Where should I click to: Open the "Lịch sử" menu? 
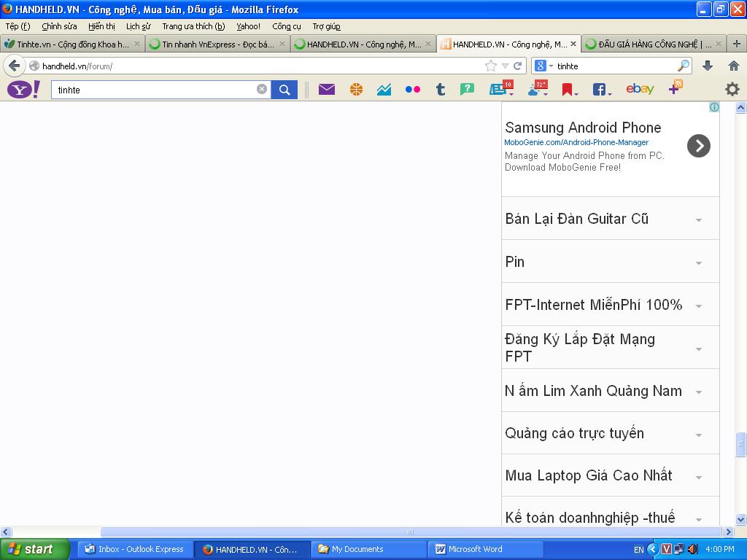[138, 26]
